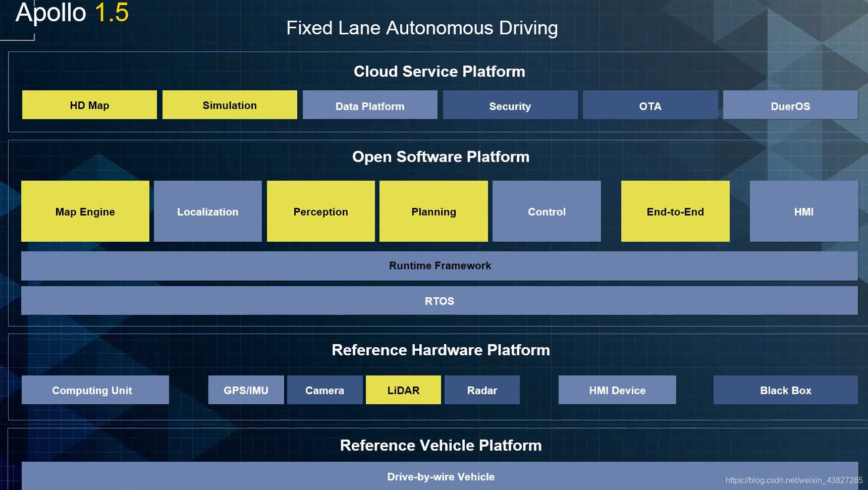Click the Fixed Lane Autonomous Driving title

tap(422, 28)
